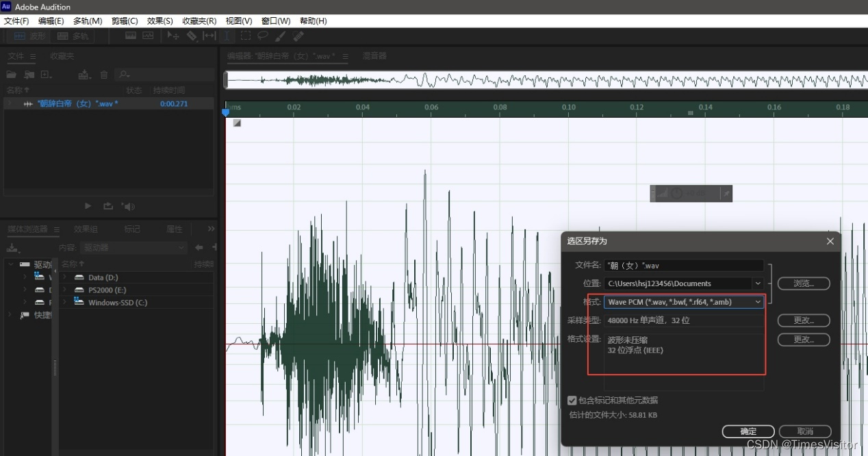Select file 朝辞白帝（女）.wav in Files panel
Viewport: 868px width, 456px height.
[x=109, y=104]
